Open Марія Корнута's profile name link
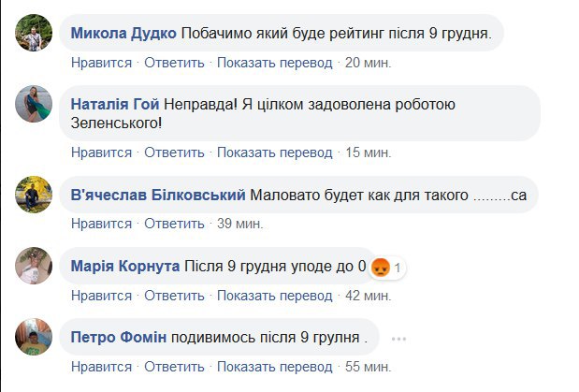 coord(125,267)
